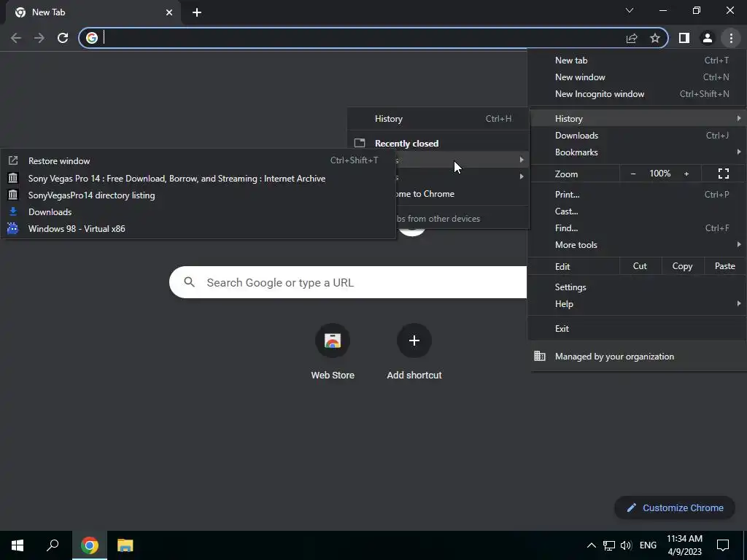Bookmark this tab with the star icon
747x560 pixels.
coord(655,38)
